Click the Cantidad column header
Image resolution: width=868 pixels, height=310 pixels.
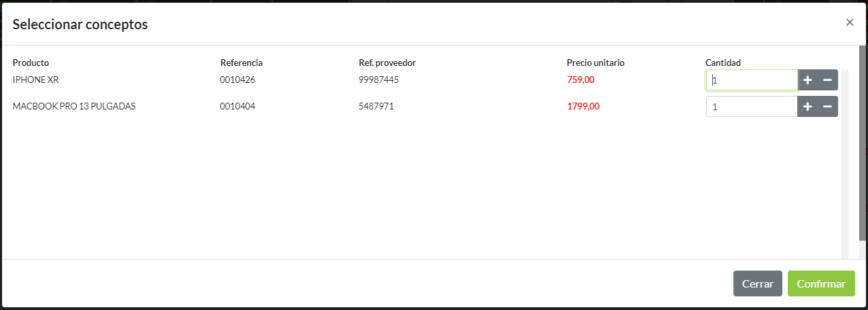pos(723,63)
